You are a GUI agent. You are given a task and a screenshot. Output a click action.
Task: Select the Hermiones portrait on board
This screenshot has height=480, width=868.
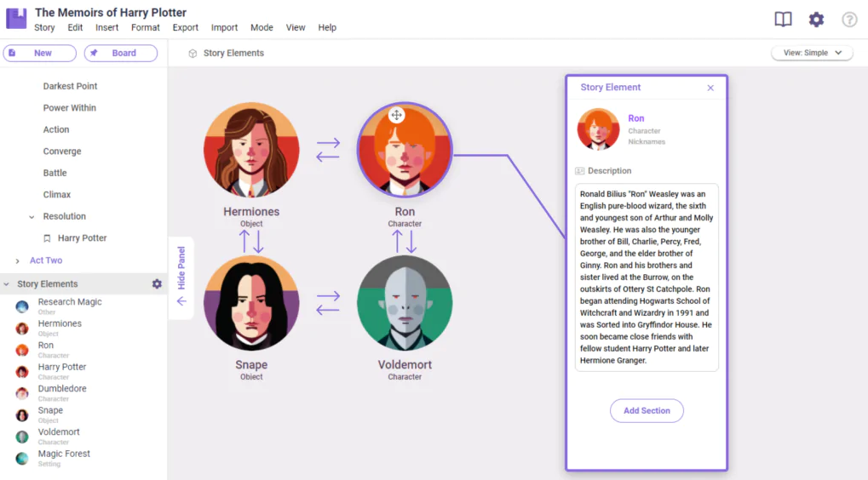[251, 149]
